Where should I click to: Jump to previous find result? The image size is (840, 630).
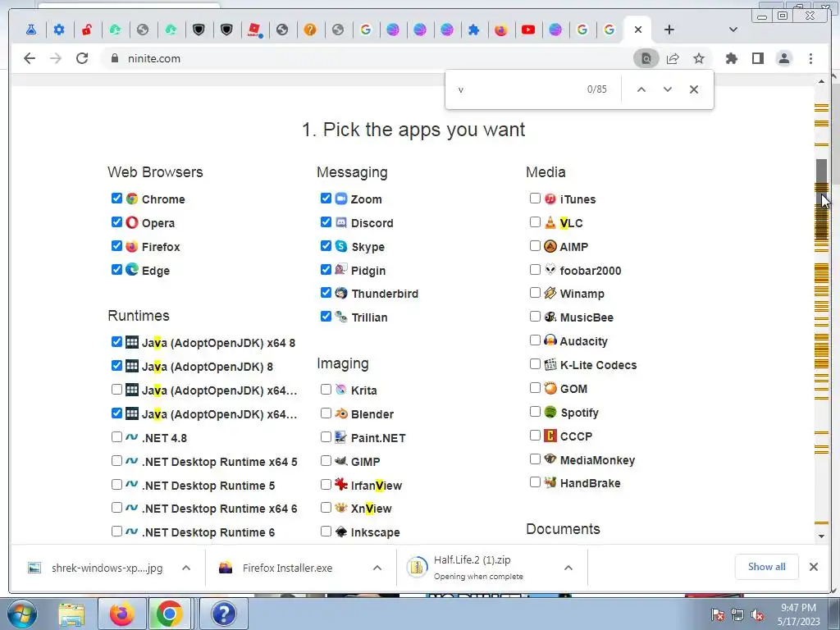point(641,89)
